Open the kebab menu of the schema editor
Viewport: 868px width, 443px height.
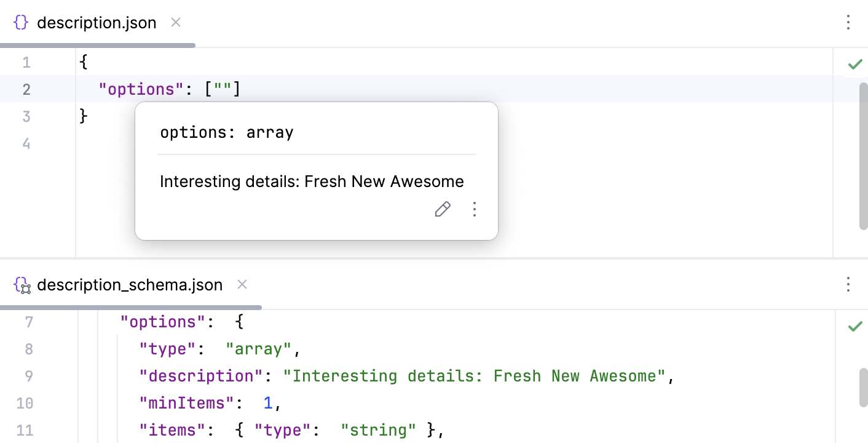(848, 284)
